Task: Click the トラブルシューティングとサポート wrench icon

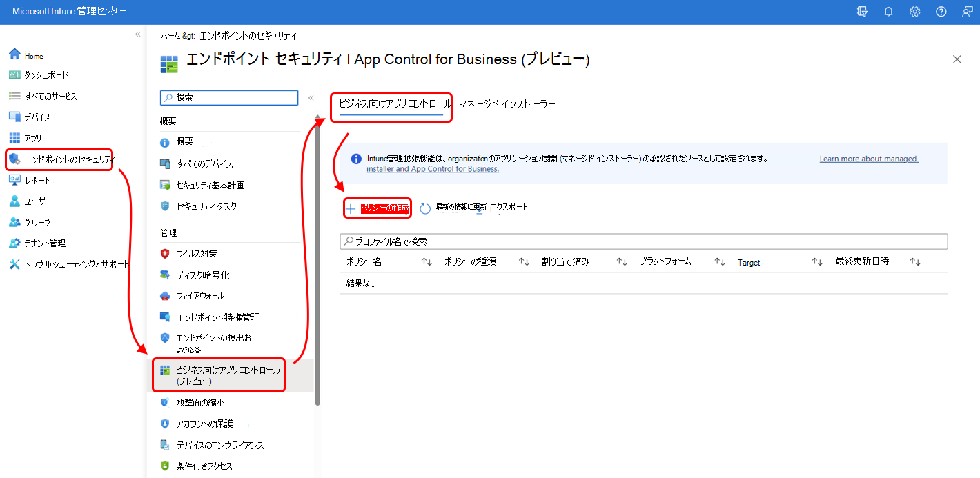Action: tap(14, 264)
